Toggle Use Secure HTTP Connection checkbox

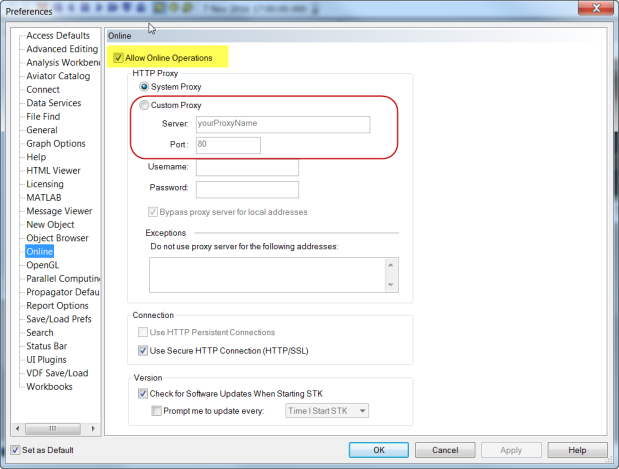143,350
